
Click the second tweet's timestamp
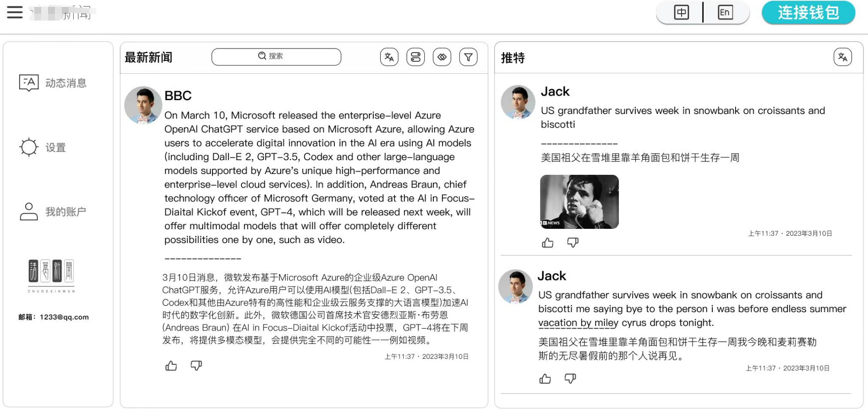point(787,368)
